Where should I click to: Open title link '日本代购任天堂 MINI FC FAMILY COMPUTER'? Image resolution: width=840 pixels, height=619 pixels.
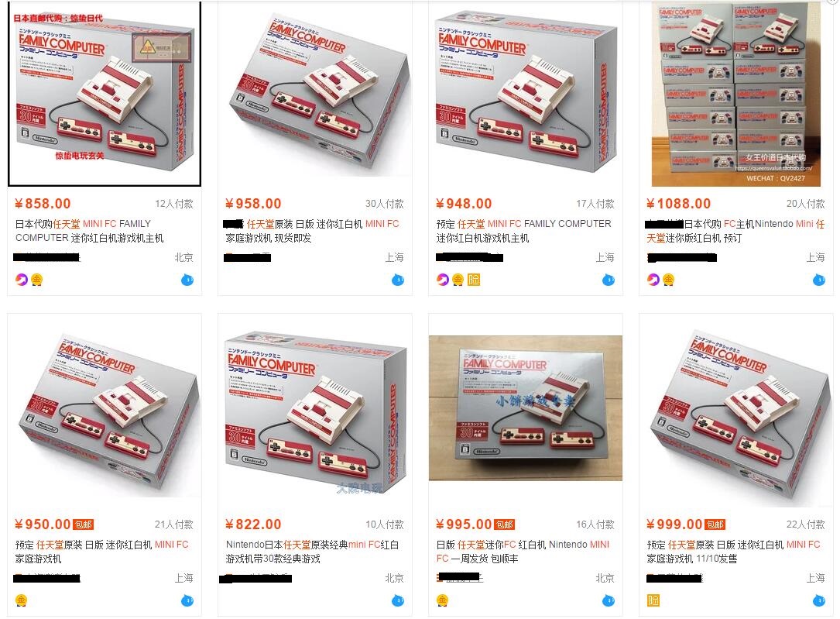[x=90, y=230]
